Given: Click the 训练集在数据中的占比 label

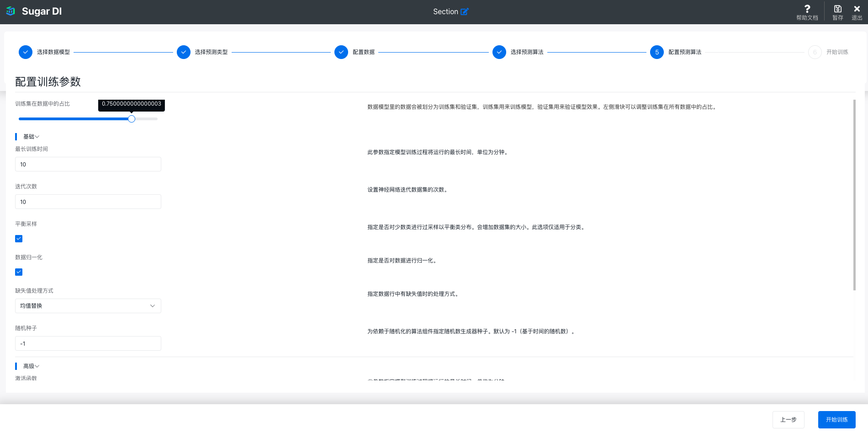Looking at the screenshot, I should tap(42, 104).
